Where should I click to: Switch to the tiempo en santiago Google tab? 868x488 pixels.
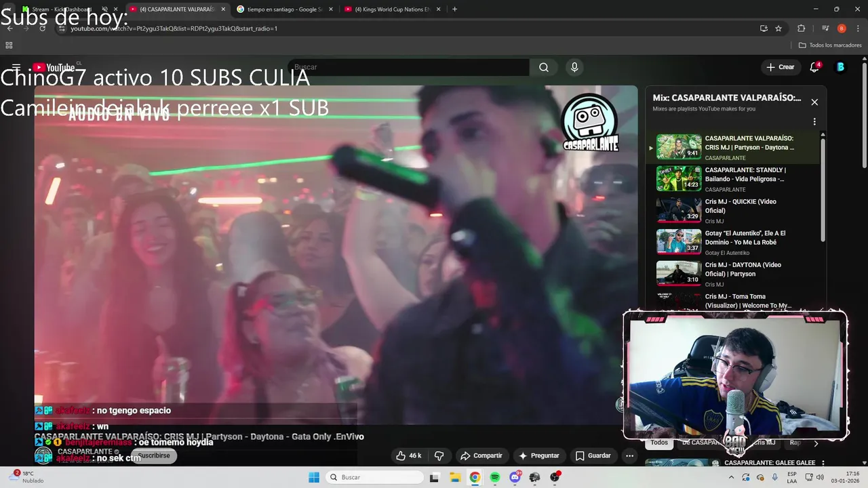point(284,9)
